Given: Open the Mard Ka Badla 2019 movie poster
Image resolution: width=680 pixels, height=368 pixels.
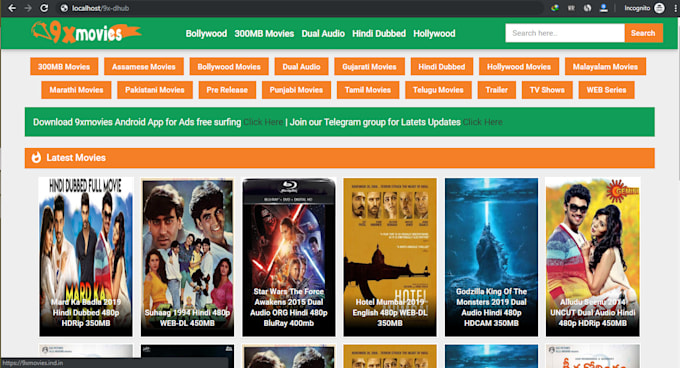Looking at the screenshot, I should coord(86,257).
